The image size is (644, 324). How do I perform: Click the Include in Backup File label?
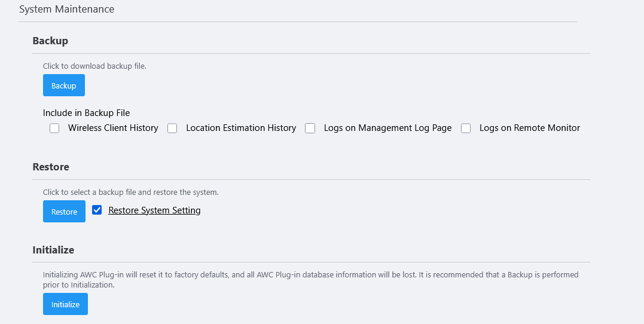pyautogui.click(x=86, y=112)
